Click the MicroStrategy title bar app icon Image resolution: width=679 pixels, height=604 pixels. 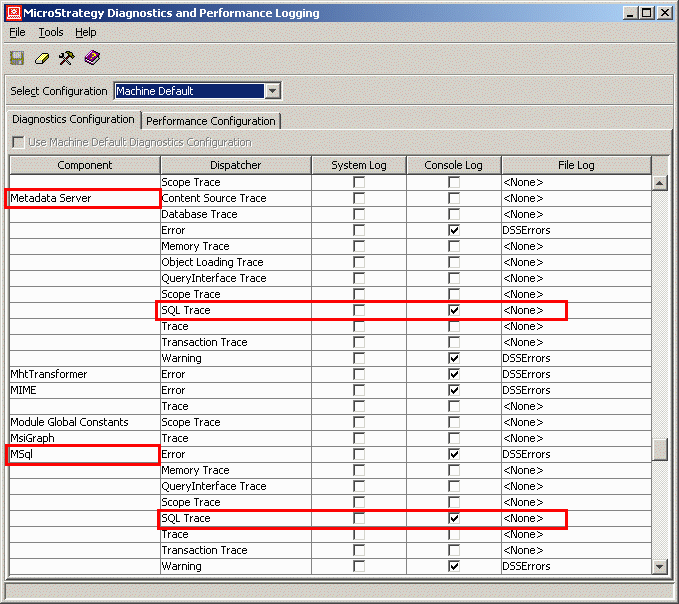click(x=14, y=13)
